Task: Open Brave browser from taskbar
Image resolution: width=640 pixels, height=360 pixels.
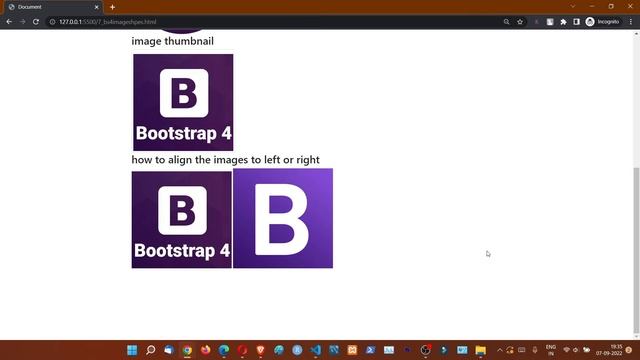Action: coord(261,350)
